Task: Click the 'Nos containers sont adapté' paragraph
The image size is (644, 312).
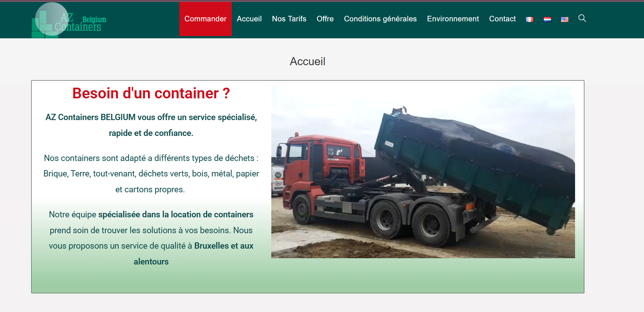Action: tap(151, 158)
